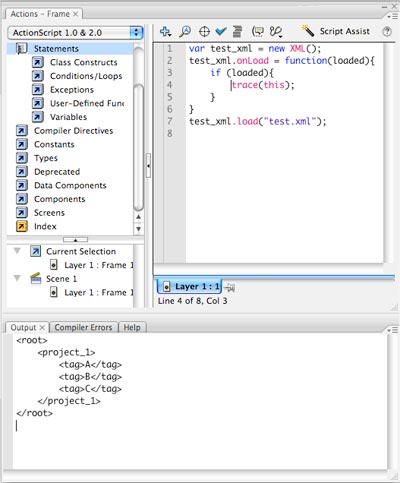Open Output panel options menu icon
The width and height of the screenshot is (400, 483).
[x=393, y=330]
